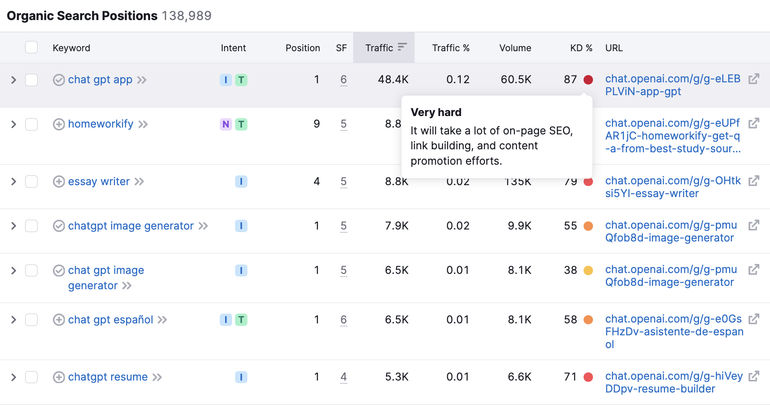Sort by the Keyword column header

[71, 48]
